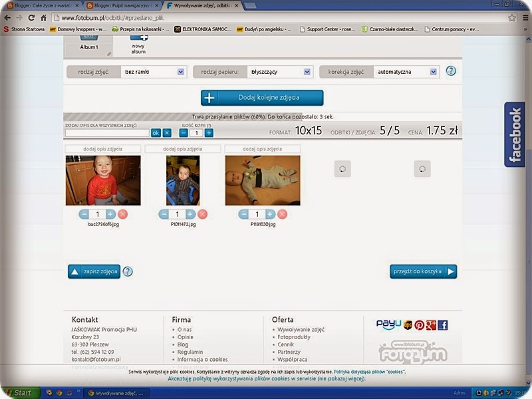Edit Album1 name with pencil icon
This screenshot has width=532, height=399.
click(x=109, y=54)
